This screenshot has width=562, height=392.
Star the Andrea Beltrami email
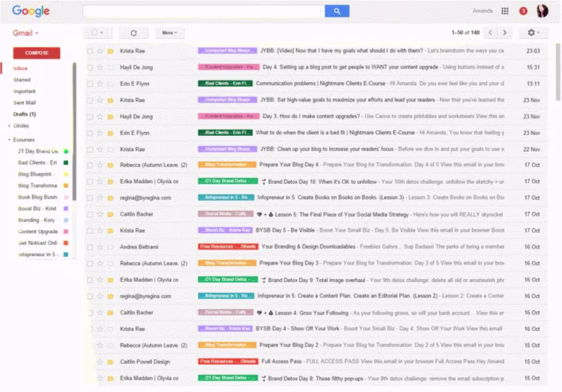[100, 247]
